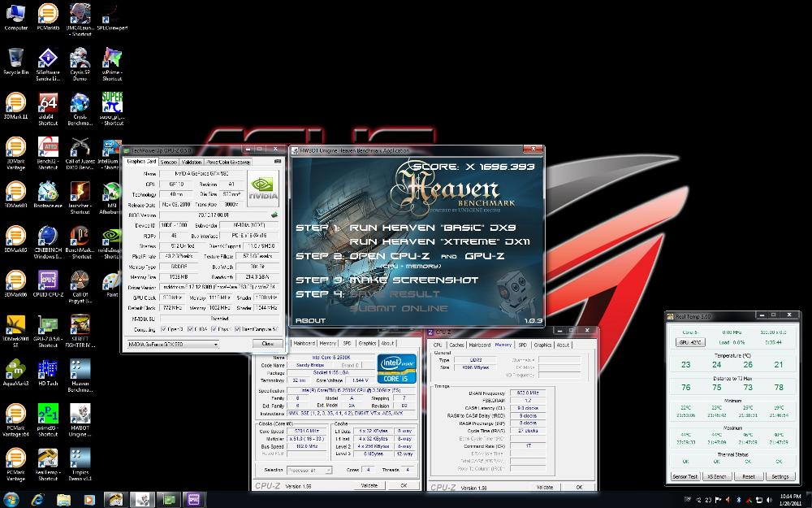Click Submit Online in the Heaven window
The image size is (812, 508).
pos(399,308)
